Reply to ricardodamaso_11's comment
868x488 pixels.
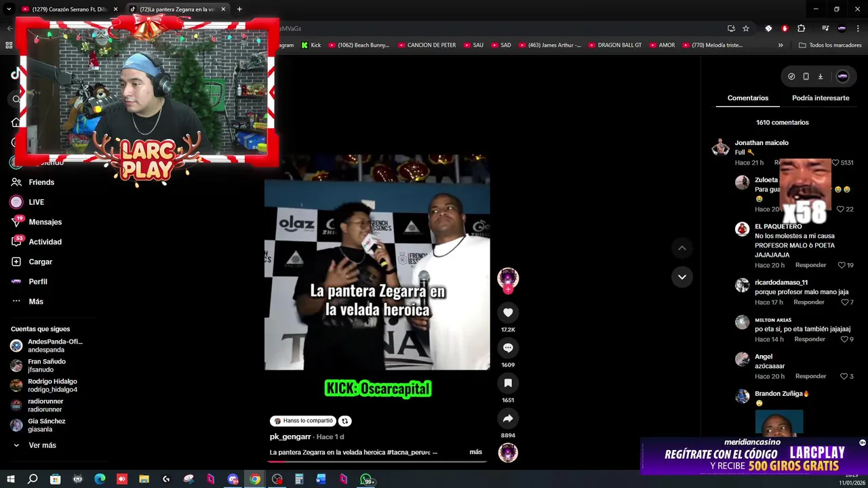pos(809,302)
